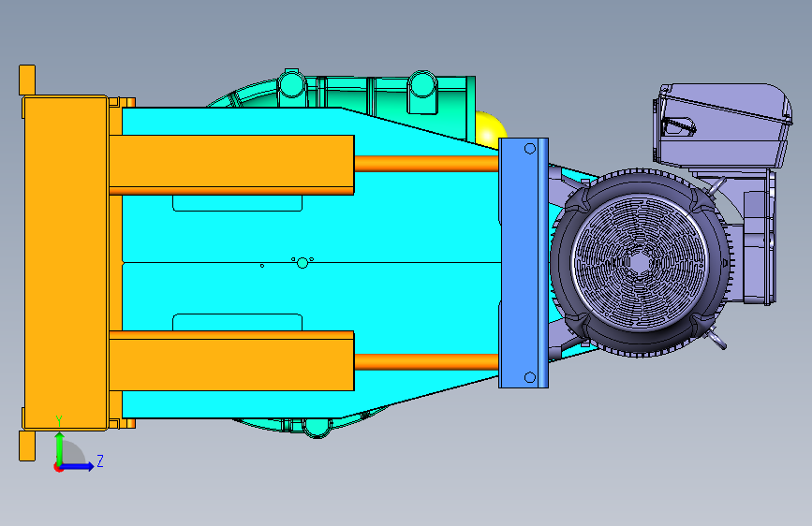
Task: Select the yellow sphere behind the blue bracket
Action: pos(490,130)
